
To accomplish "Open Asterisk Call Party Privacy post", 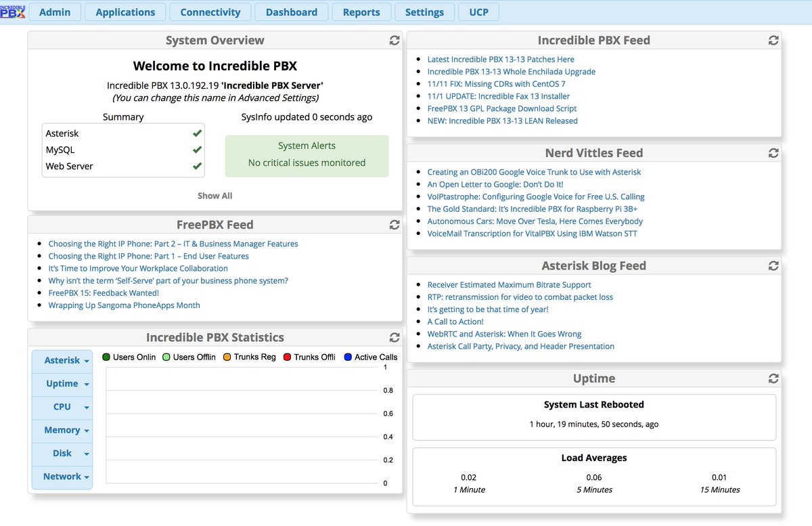I will (521, 346).
